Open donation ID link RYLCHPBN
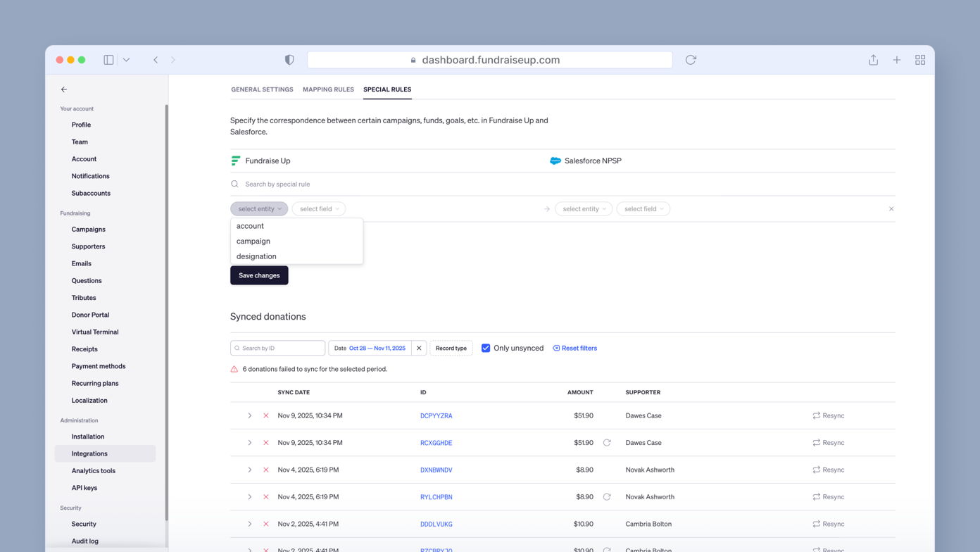 [x=436, y=497]
